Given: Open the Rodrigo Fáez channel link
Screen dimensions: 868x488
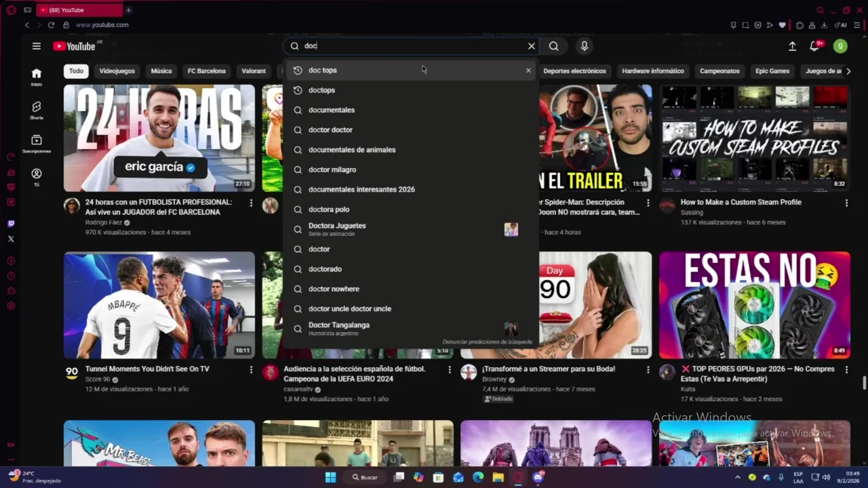Looking at the screenshot, I should (104, 222).
